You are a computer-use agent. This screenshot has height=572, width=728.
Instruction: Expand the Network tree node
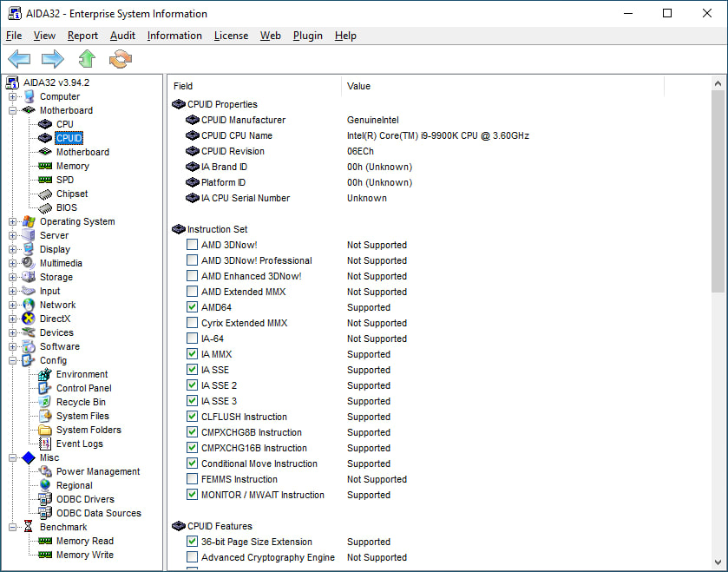tap(12, 305)
